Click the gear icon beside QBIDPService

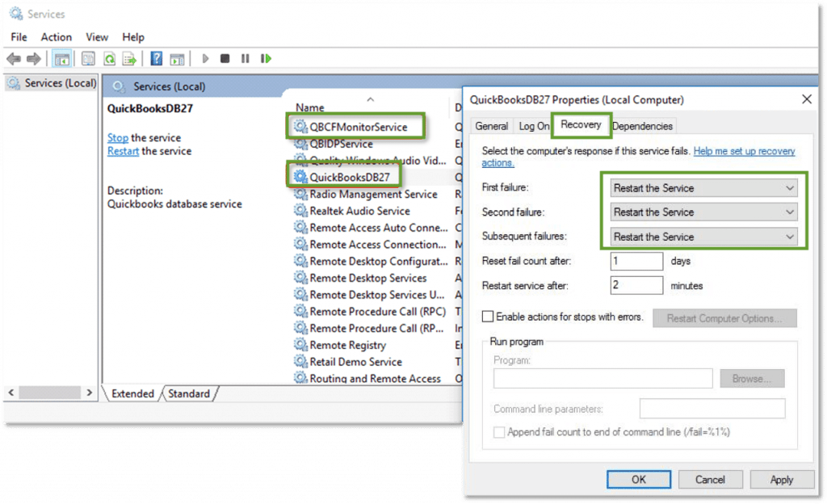[300, 144]
